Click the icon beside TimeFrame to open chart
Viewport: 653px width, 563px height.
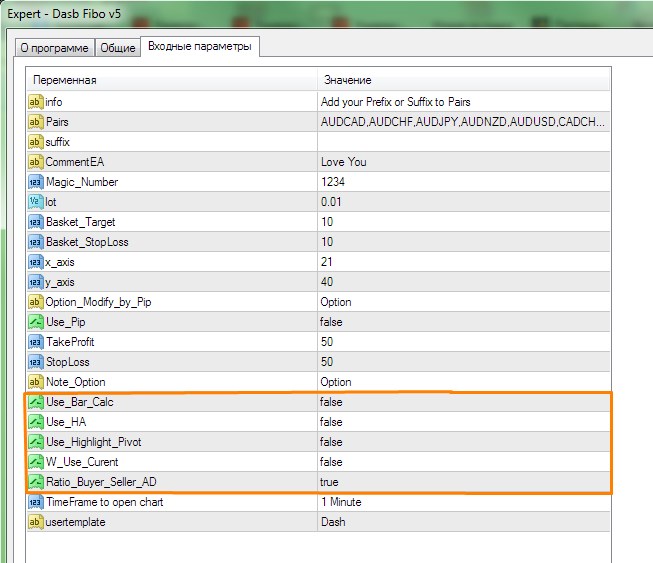pos(36,502)
